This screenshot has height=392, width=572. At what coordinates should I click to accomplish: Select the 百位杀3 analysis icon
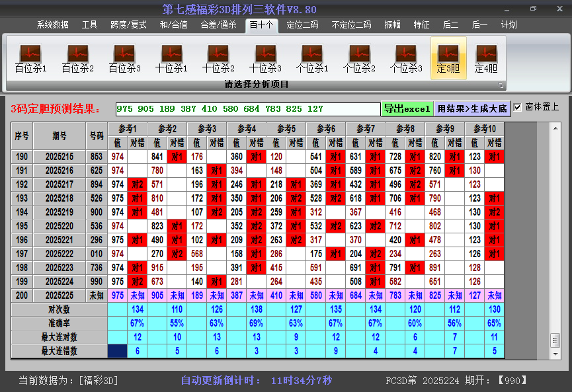coord(124,58)
